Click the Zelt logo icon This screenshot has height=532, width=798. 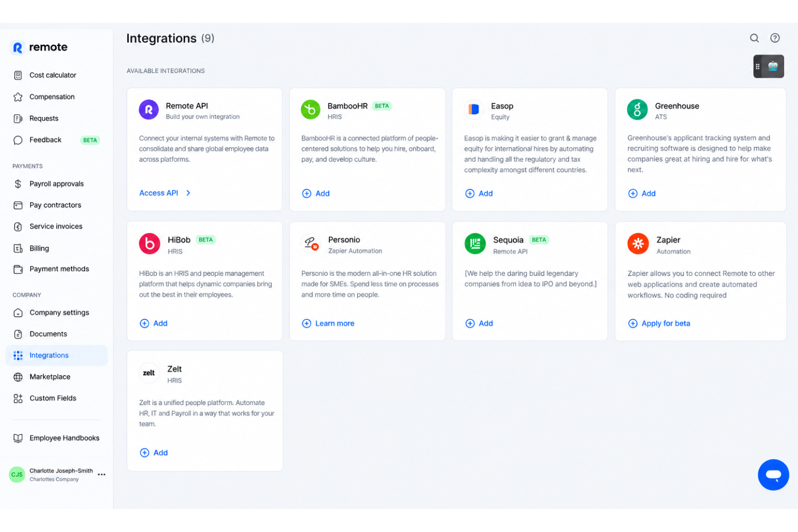click(x=149, y=373)
